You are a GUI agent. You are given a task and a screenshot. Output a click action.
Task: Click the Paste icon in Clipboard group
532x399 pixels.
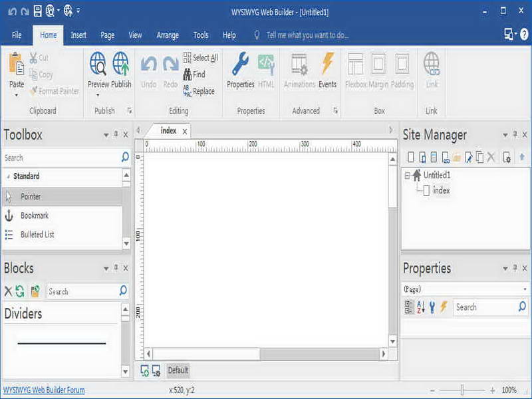click(16, 63)
